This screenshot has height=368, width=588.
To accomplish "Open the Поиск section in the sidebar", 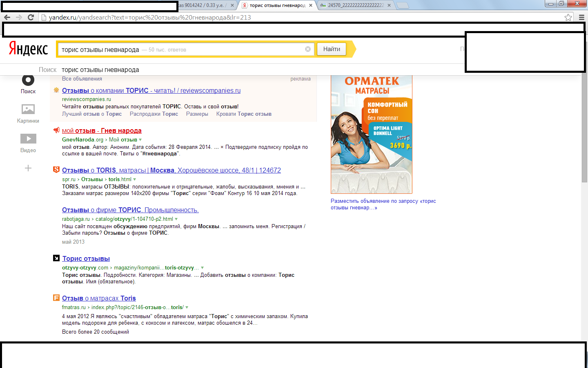I will [28, 84].
